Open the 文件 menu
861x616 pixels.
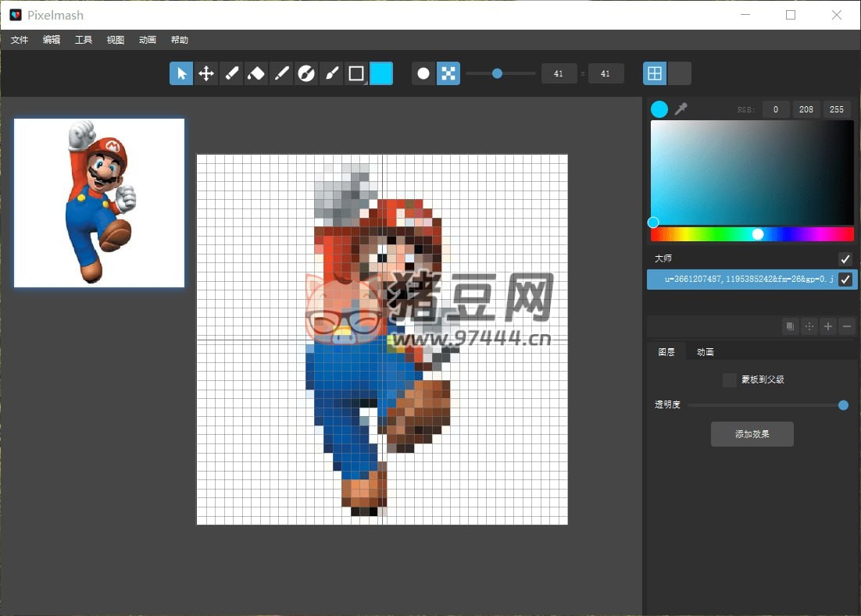(20, 40)
